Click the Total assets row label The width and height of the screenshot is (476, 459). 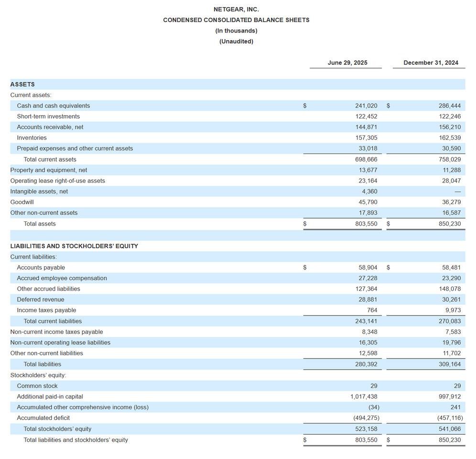coord(40,224)
